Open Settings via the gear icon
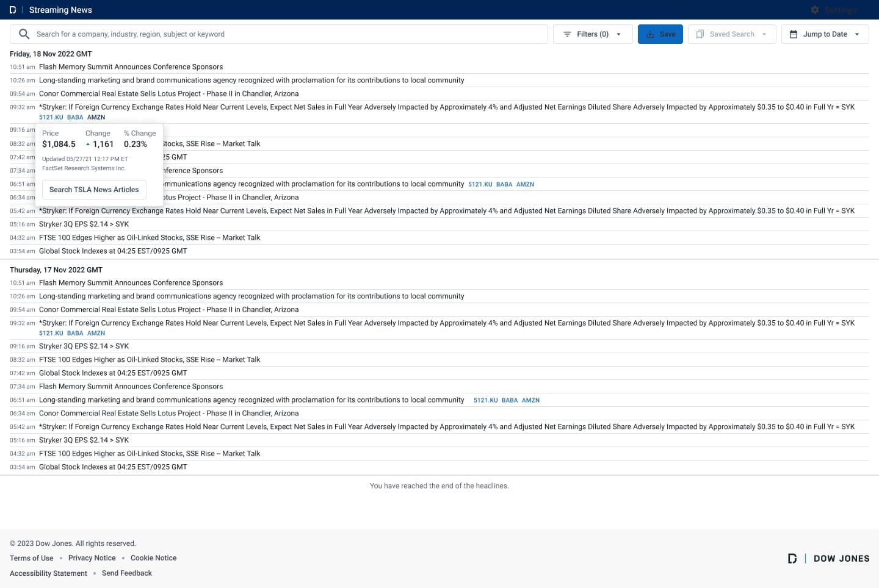This screenshot has width=879, height=588. [x=815, y=10]
